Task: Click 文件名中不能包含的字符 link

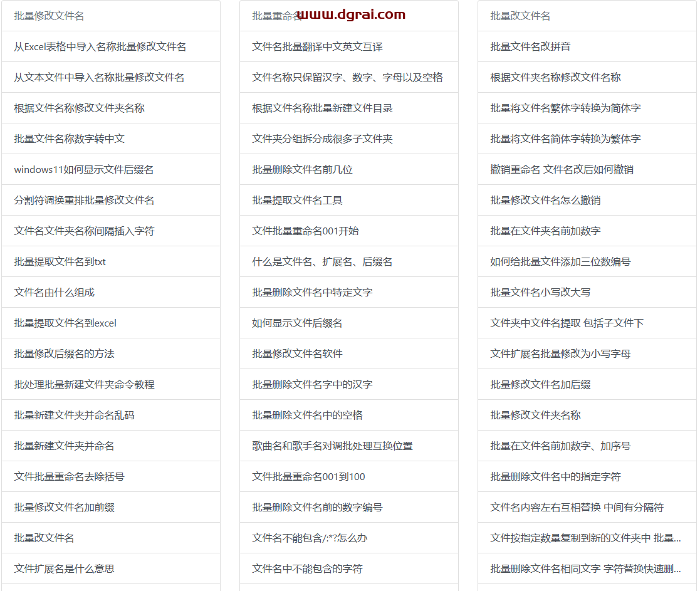Action: click(307, 568)
